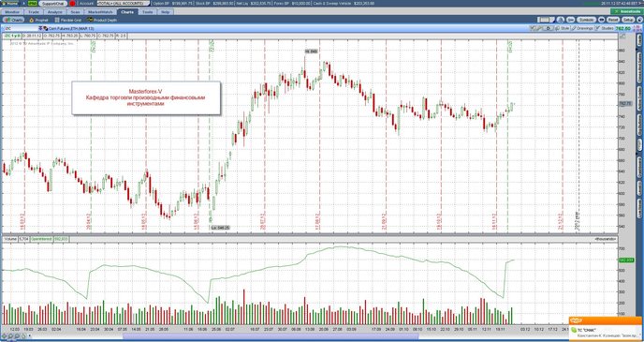Click the investools banner button
The image size is (644, 342).
(627, 12)
